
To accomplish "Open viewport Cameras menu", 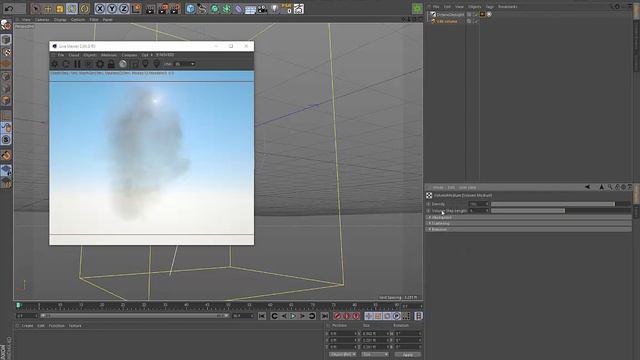I will click(x=42, y=20).
